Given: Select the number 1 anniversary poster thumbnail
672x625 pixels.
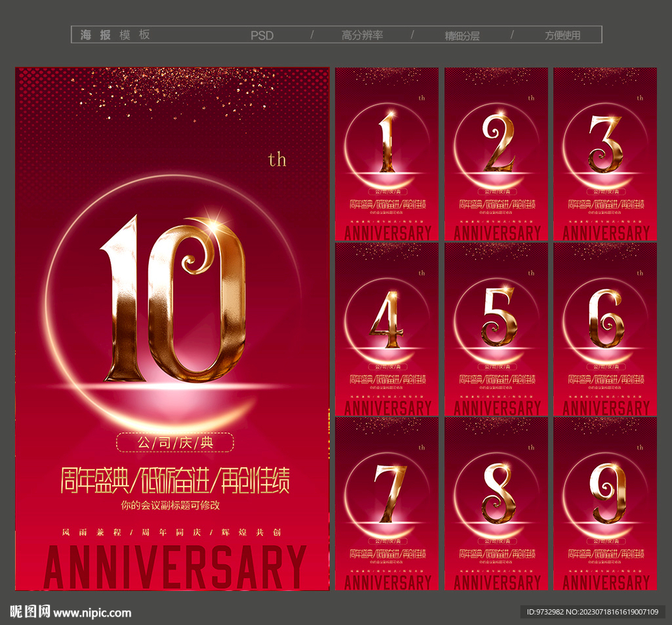Looking at the screenshot, I should (x=387, y=154).
